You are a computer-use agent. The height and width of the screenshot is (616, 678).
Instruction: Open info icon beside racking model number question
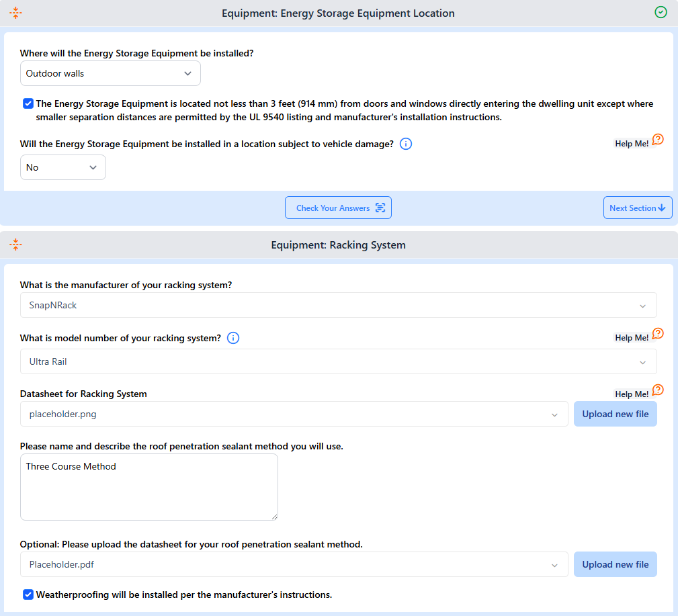(x=233, y=338)
